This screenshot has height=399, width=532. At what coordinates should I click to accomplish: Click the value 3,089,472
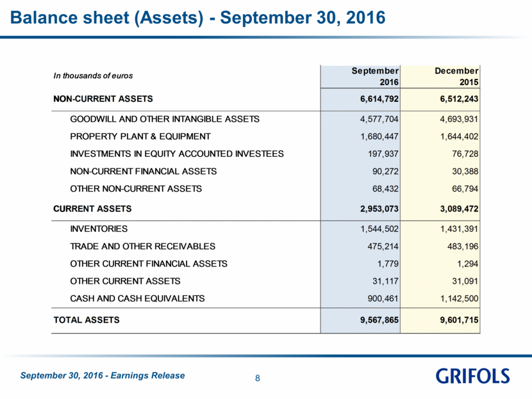point(459,209)
